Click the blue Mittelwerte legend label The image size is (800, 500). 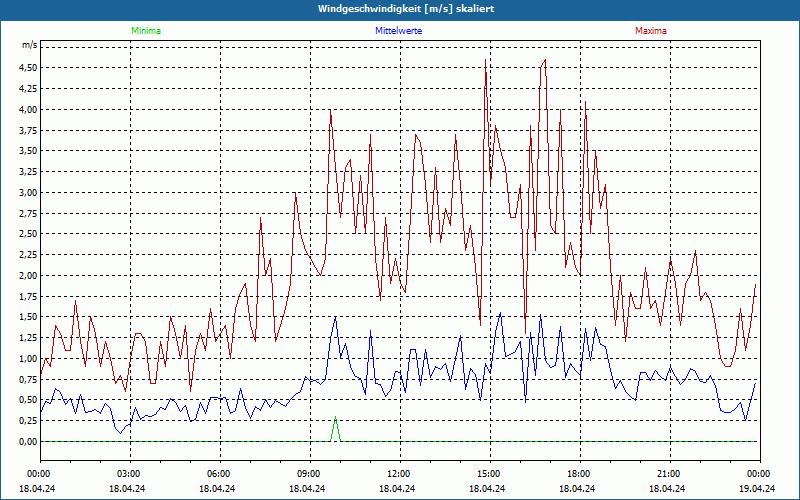[398, 31]
